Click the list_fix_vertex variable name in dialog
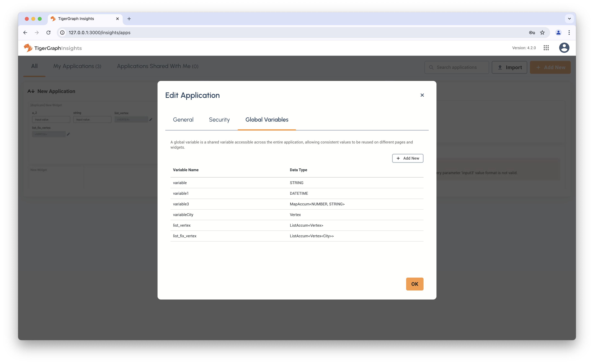The image size is (594, 364). [x=184, y=236]
